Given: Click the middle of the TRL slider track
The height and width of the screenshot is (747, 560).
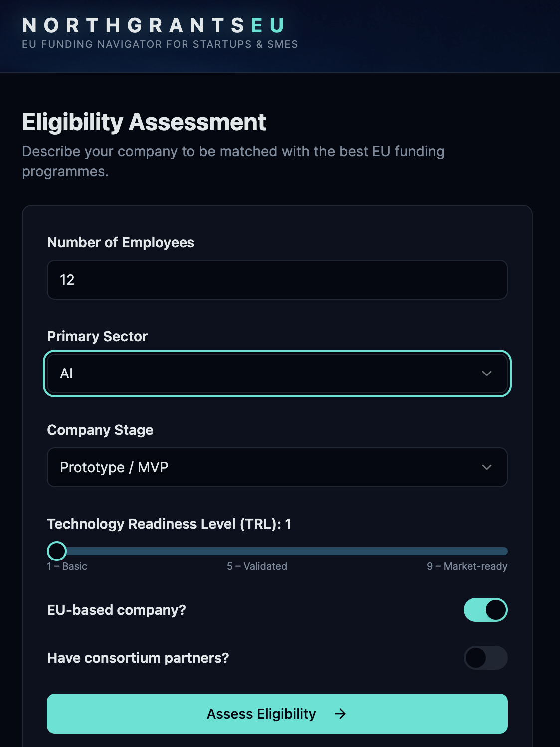Looking at the screenshot, I should pyautogui.click(x=277, y=551).
